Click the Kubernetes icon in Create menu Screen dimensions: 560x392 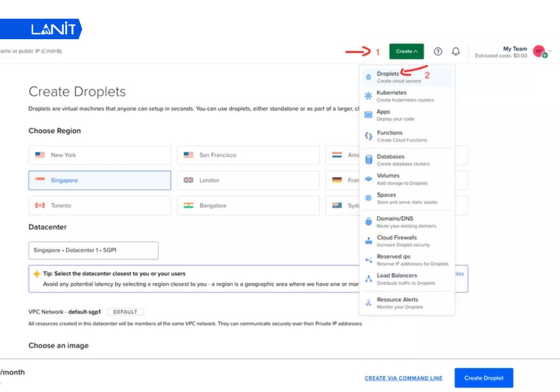point(368,96)
